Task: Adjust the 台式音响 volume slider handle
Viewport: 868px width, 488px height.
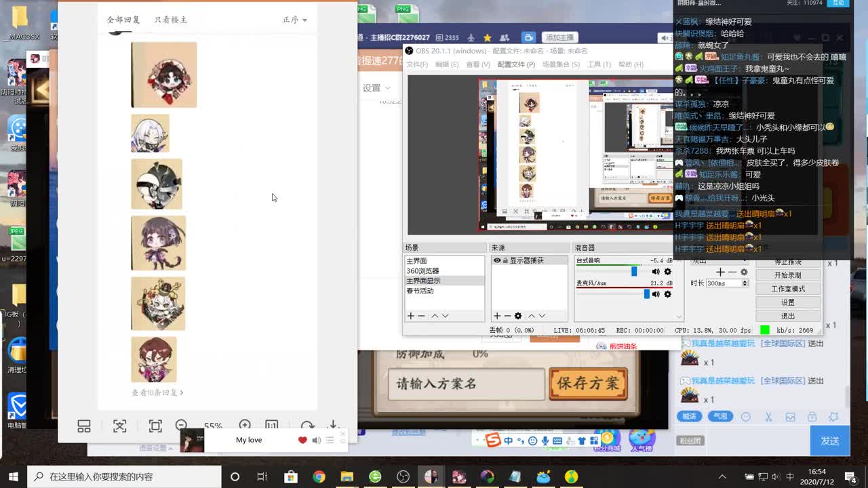Action: [x=634, y=271]
